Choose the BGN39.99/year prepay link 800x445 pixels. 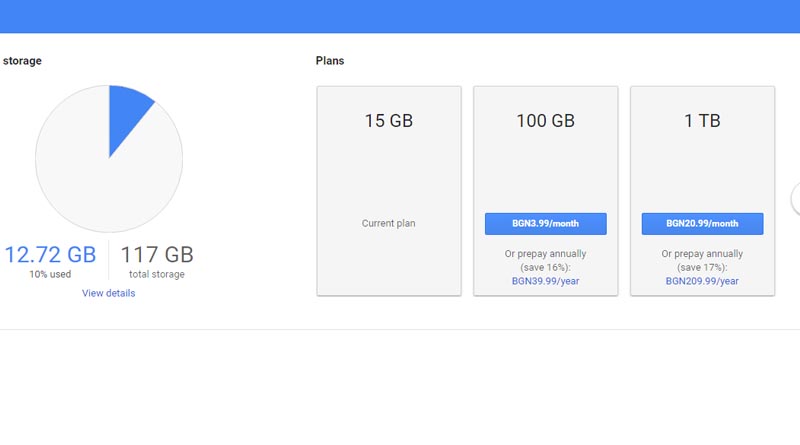pos(545,281)
